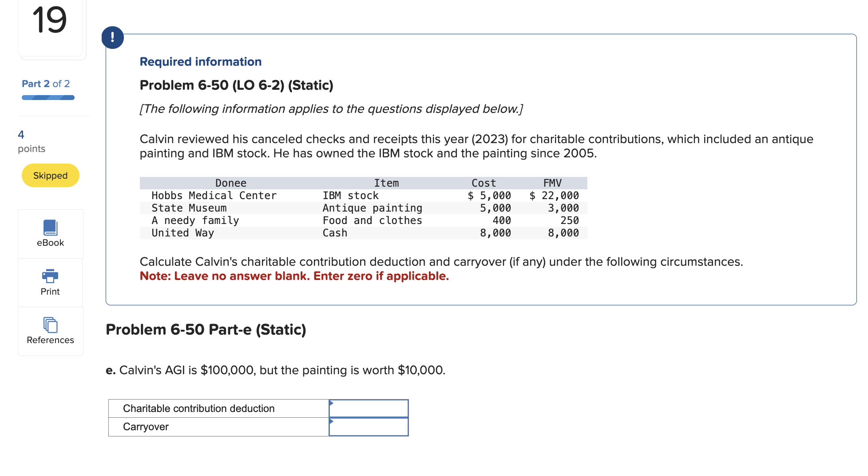The height and width of the screenshot is (476, 868).
Task: Click the References text label
Action: pos(50,340)
